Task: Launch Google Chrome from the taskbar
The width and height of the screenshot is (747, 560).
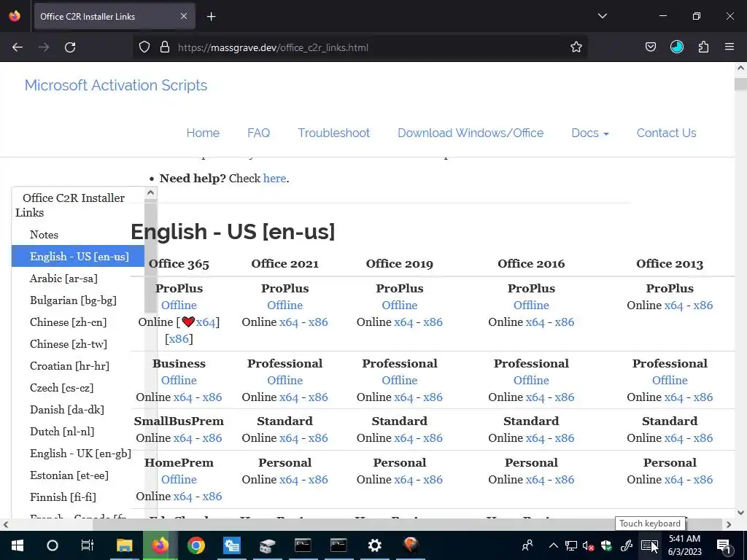Action: pyautogui.click(x=196, y=545)
